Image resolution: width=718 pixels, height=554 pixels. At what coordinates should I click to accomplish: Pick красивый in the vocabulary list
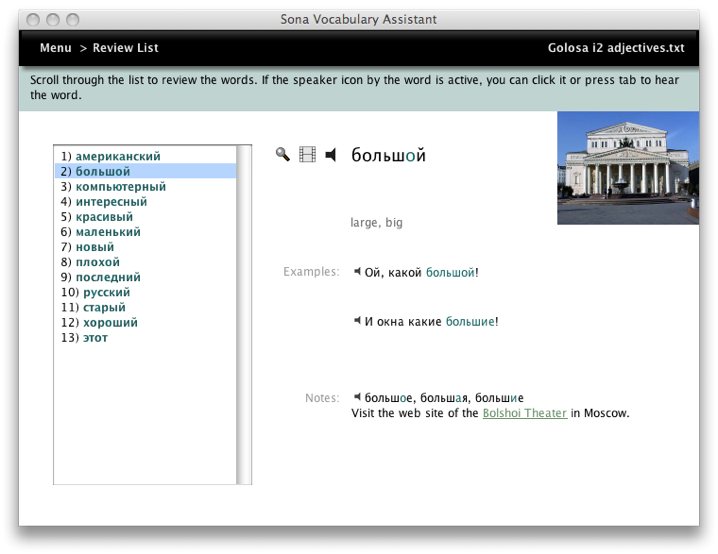(104, 217)
